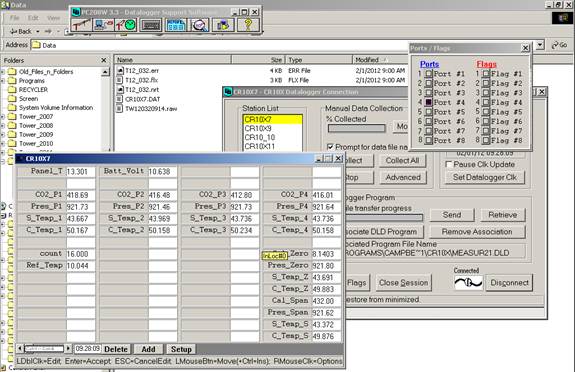Open the Status tool with green clock icon
Viewport: 575px width, 372px height.
click(x=126, y=25)
